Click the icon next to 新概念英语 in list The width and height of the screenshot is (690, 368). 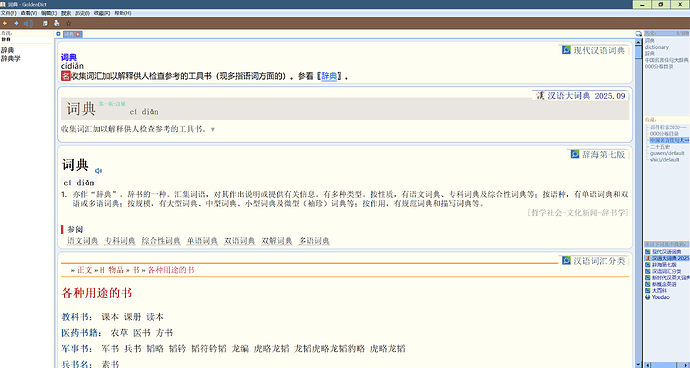647,284
